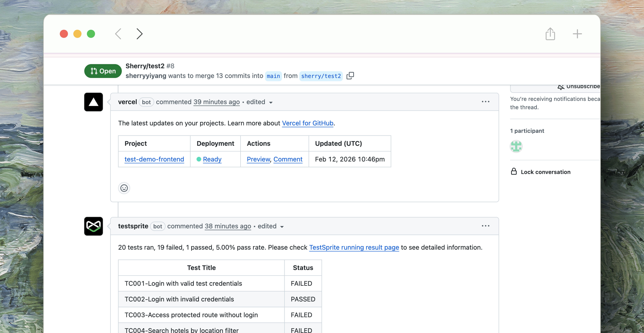Click the Deployment column header
Viewport: 644px width, 333px height.
215,143
